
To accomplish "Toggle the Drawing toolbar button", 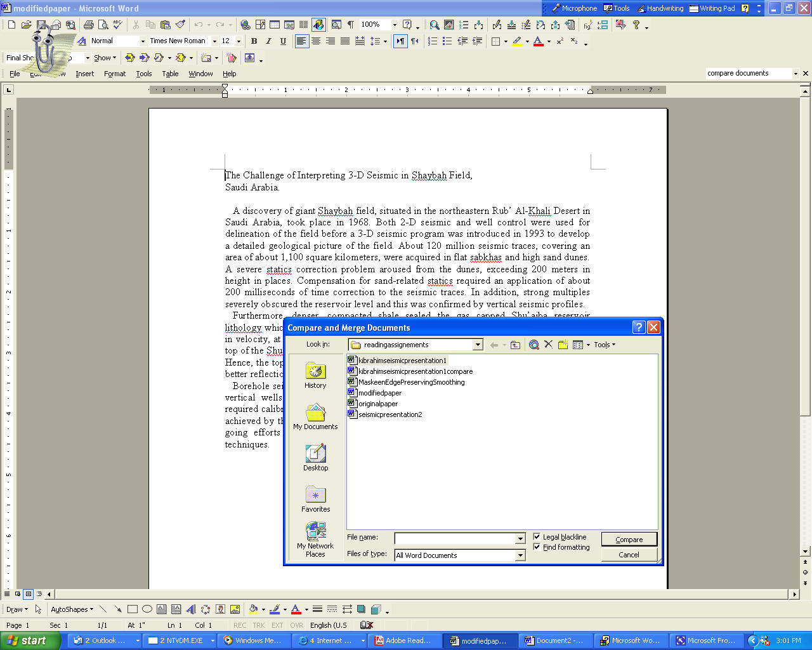I will [x=318, y=25].
